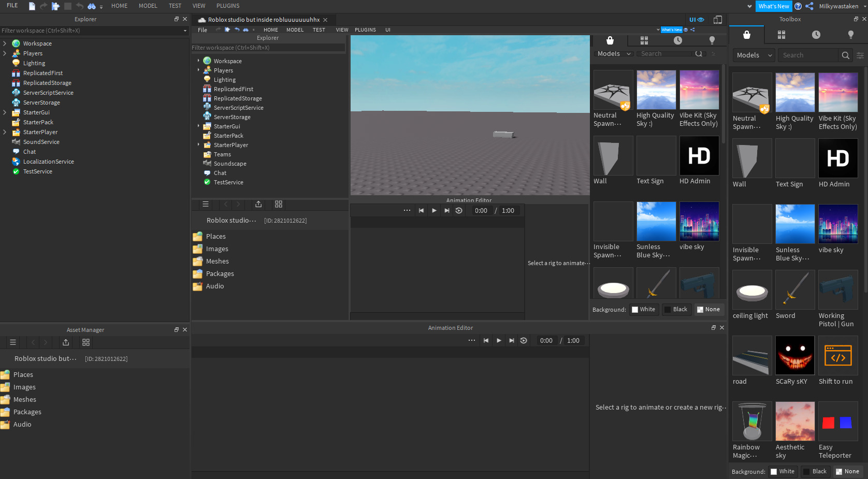Select None background in main Toolbox
Image resolution: width=868 pixels, height=479 pixels.
(x=848, y=471)
